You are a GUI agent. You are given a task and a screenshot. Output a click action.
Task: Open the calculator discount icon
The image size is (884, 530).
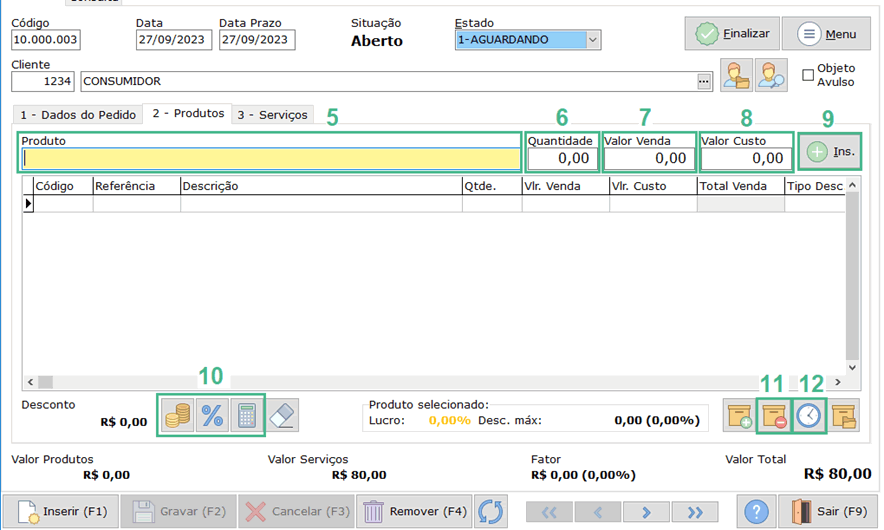(247, 416)
